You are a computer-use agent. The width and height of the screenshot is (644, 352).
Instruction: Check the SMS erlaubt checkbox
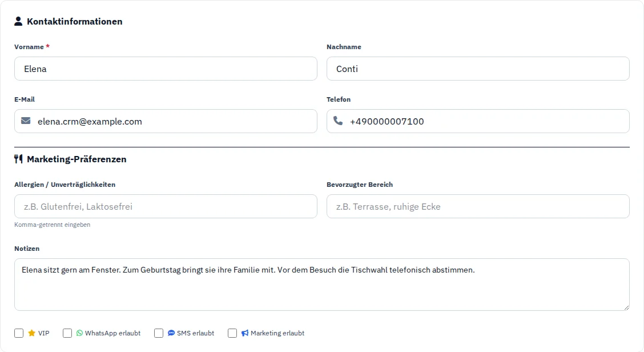tap(159, 333)
